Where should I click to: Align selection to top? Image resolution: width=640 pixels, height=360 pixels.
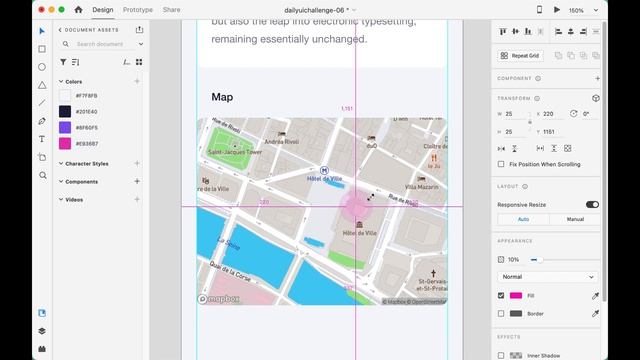click(x=503, y=31)
